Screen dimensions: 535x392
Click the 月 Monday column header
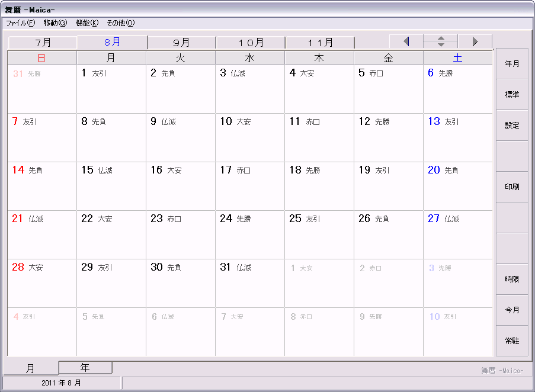coord(111,58)
